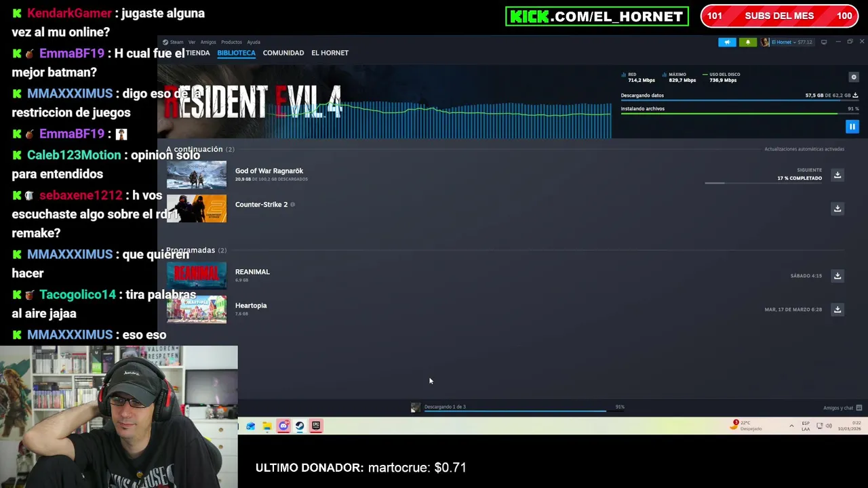The height and width of the screenshot is (488, 868).
Task: Expand the system tray hidden icons chevron
Action: coord(791,426)
